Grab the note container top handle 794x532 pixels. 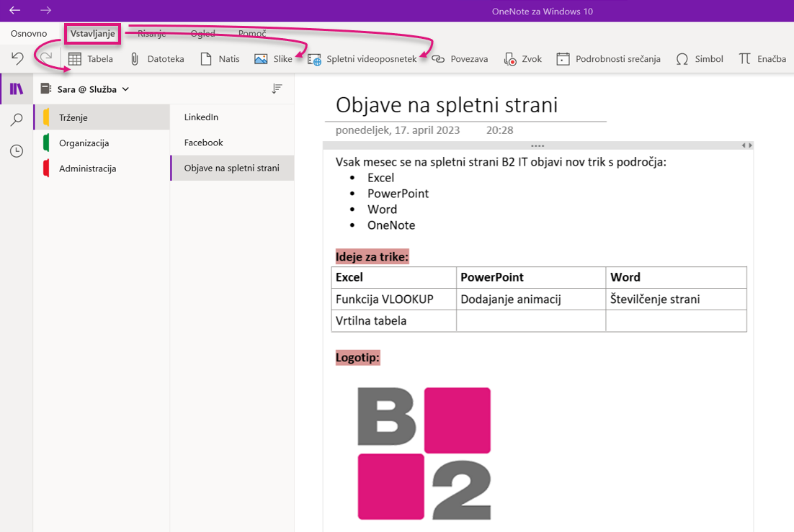(537, 146)
